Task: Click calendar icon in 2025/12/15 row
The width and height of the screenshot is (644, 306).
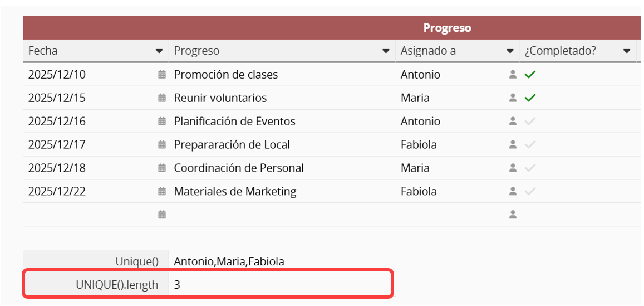Action: [x=162, y=98]
